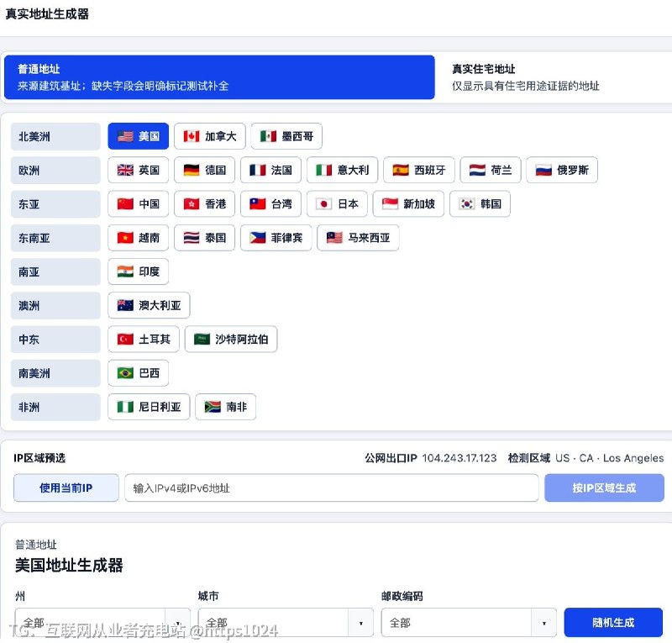Screen dimensions: 672x643
Task: Click the 使用当前IP button
Action: 66,488
